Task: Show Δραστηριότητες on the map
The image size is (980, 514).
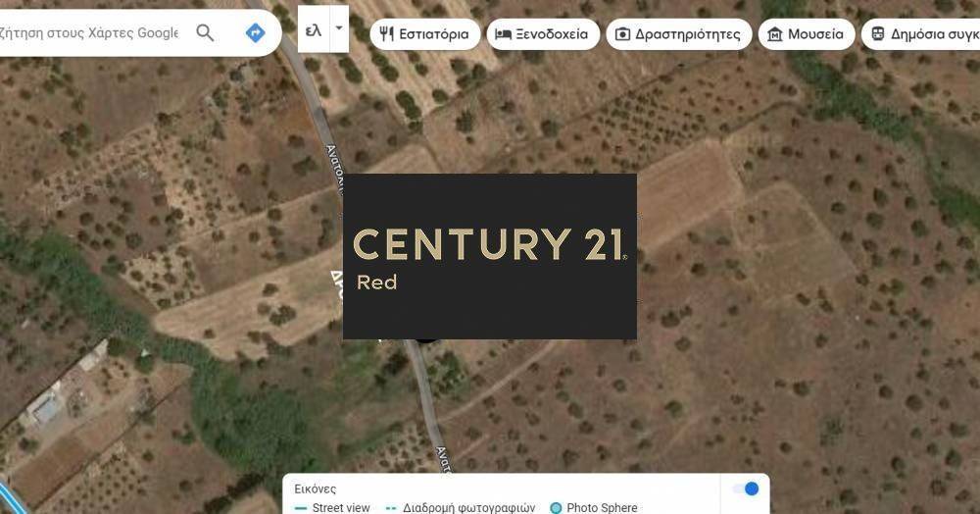Action: 679,33
